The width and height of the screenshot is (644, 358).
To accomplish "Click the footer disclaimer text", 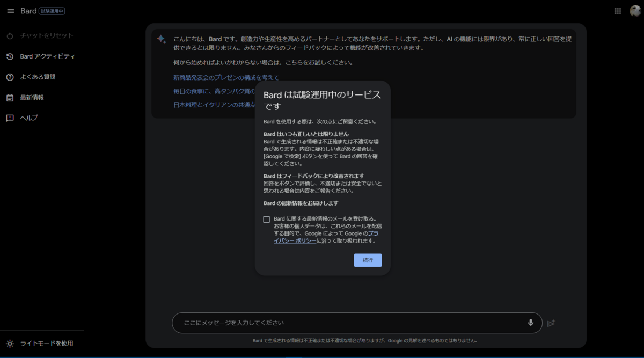I will coord(365,340).
